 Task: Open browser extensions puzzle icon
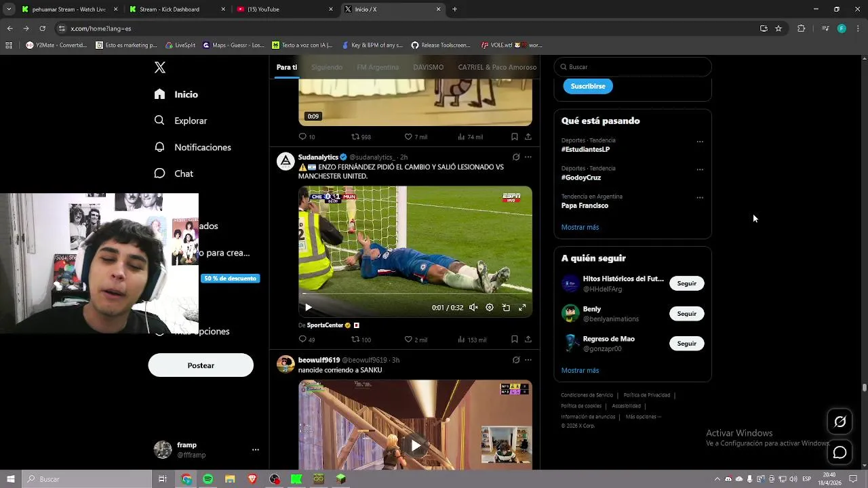pyautogui.click(x=801, y=28)
